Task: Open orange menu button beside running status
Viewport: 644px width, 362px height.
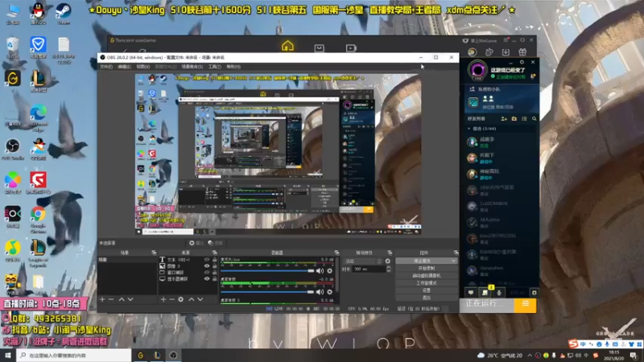Action: pyautogui.click(x=525, y=304)
